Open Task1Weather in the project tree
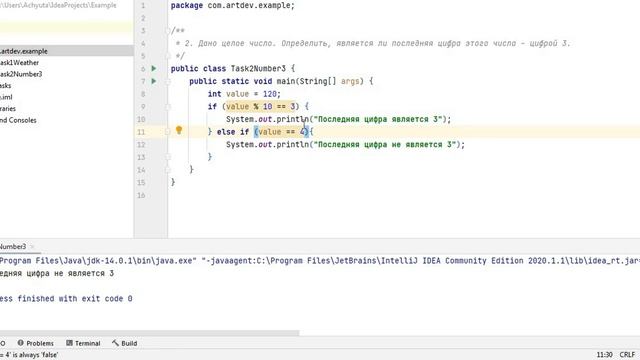Screen dimensions: 640x360 20,62
